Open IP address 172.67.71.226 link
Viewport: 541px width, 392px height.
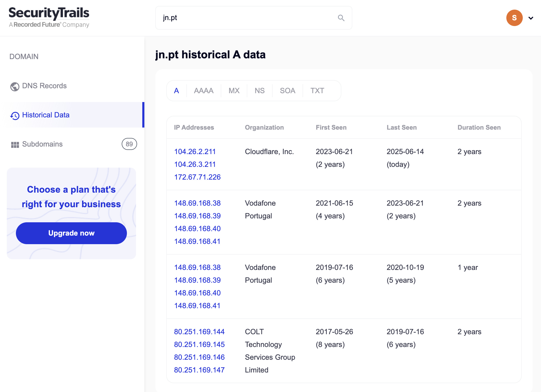click(197, 177)
